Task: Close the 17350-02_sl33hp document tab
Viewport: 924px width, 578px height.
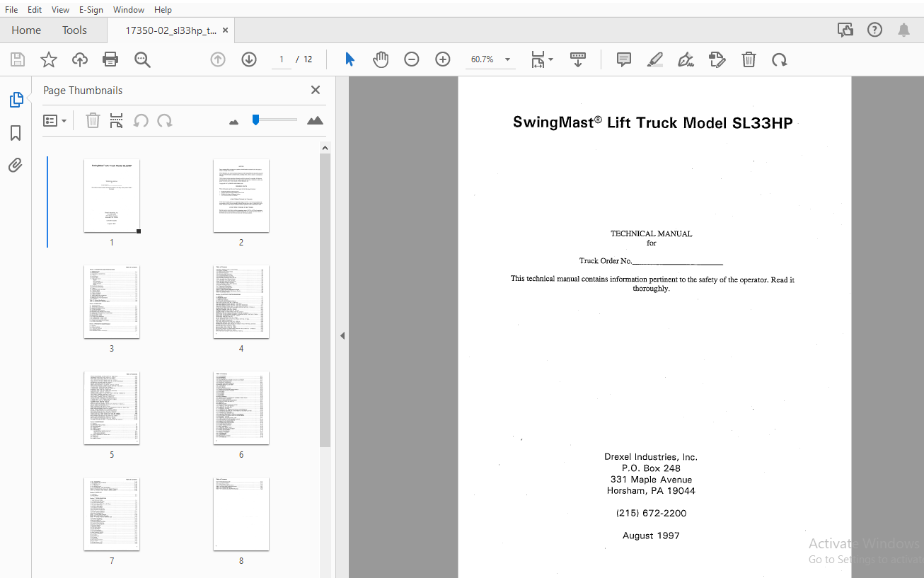Action: pos(226,30)
